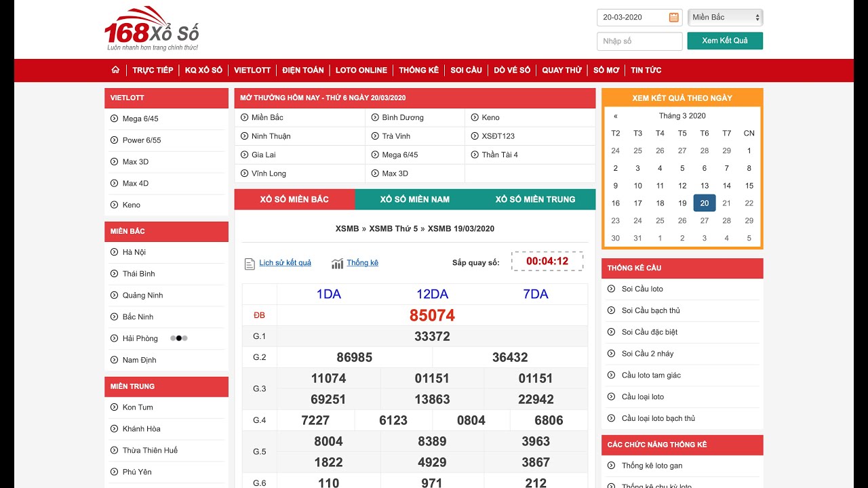Click the arrow icon next to Mega 6/45 in the sidebar
Image resolution: width=868 pixels, height=488 pixels.
114,119
